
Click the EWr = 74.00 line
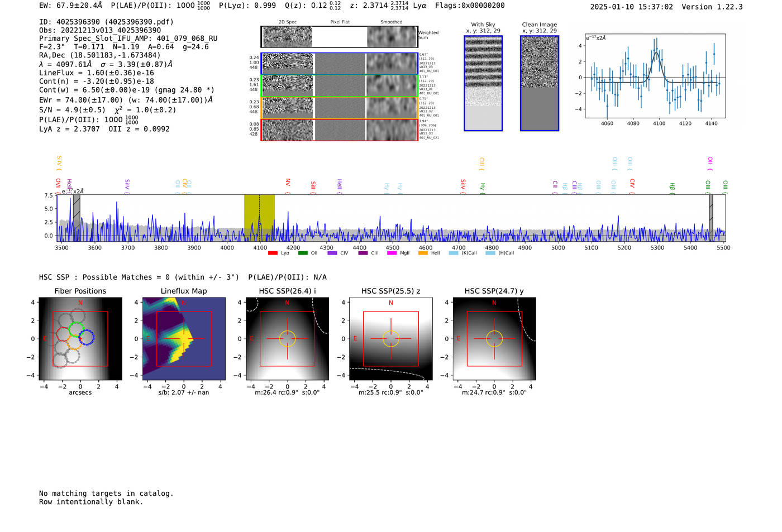pyautogui.click(x=126, y=100)
